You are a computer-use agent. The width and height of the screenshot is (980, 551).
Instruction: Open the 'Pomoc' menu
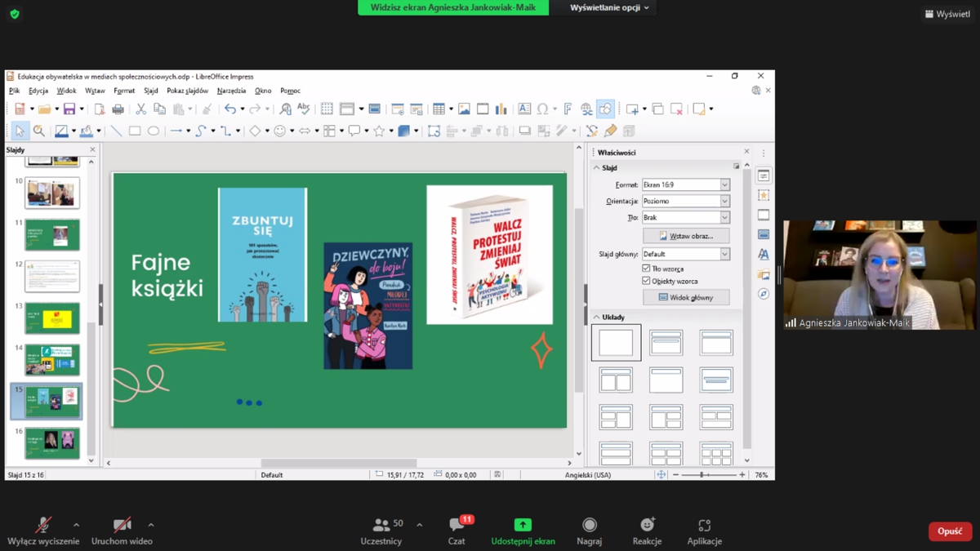(290, 91)
